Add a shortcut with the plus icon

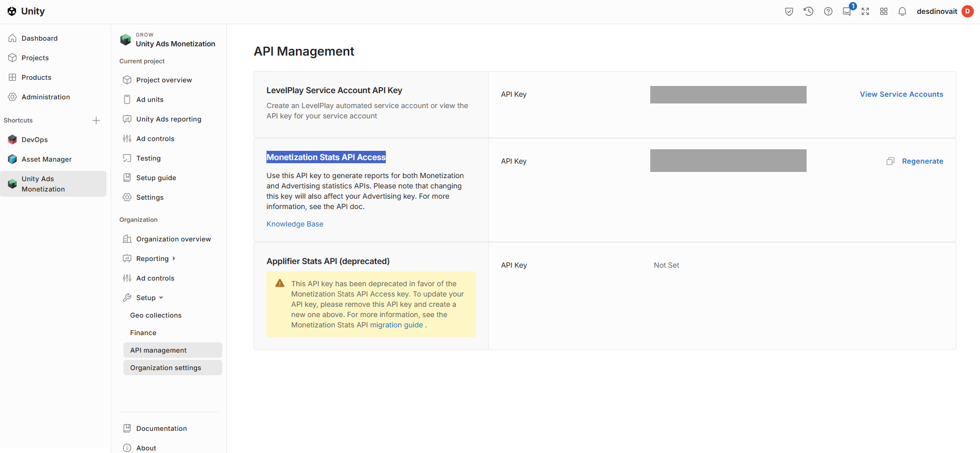point(96,120)
